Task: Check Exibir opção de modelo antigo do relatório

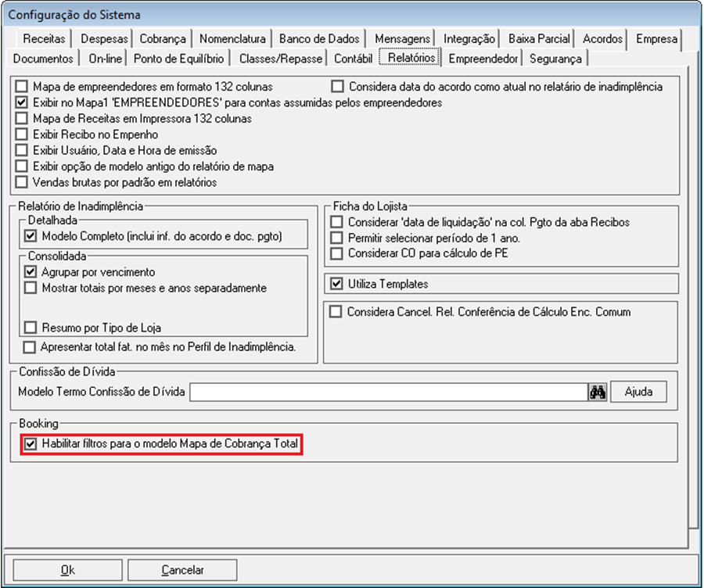Action: 21,166
